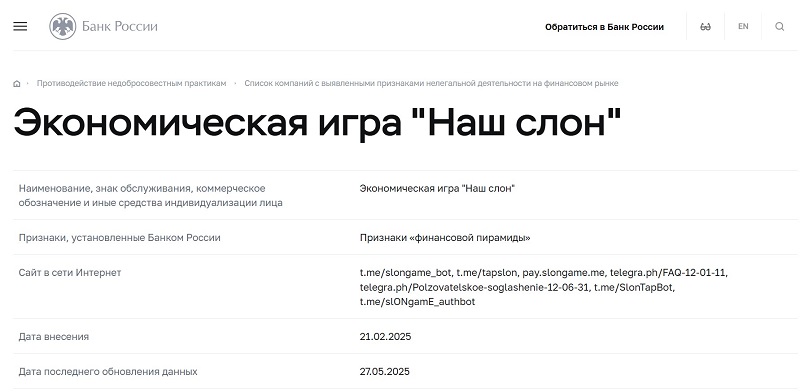Screen dimensions: 800x392
Task: Open Противодействие недобросовестным практикам breadcrumb
Action: tap(131, 83)
